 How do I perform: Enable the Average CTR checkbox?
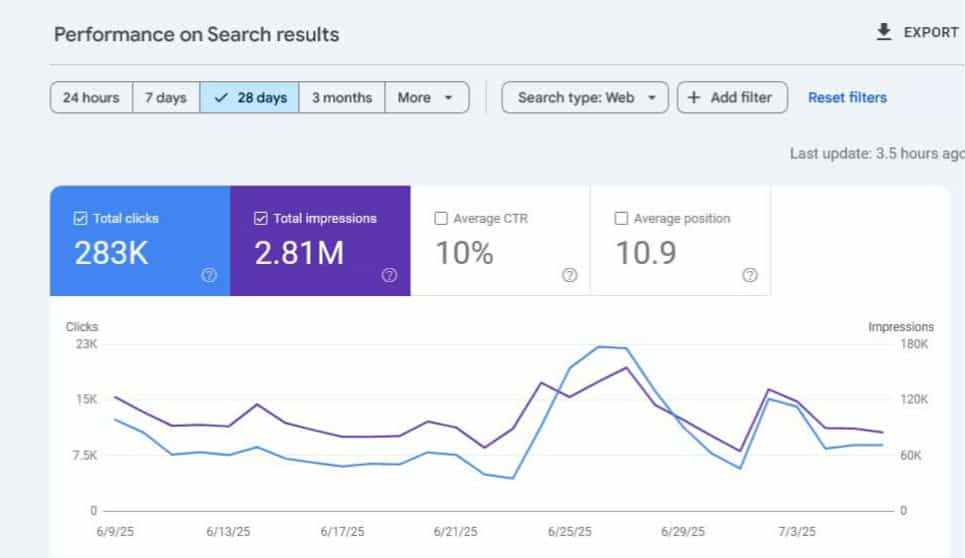coord(441,219)
